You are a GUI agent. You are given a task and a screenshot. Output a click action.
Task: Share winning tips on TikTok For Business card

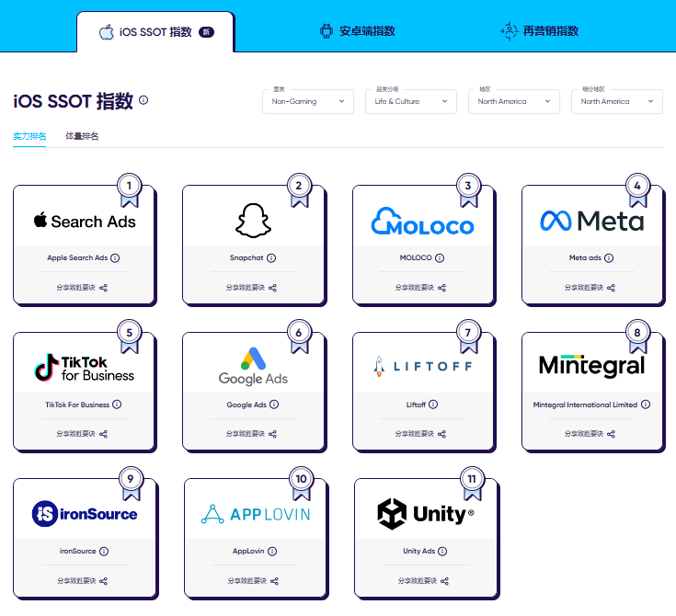coord(82,434)
